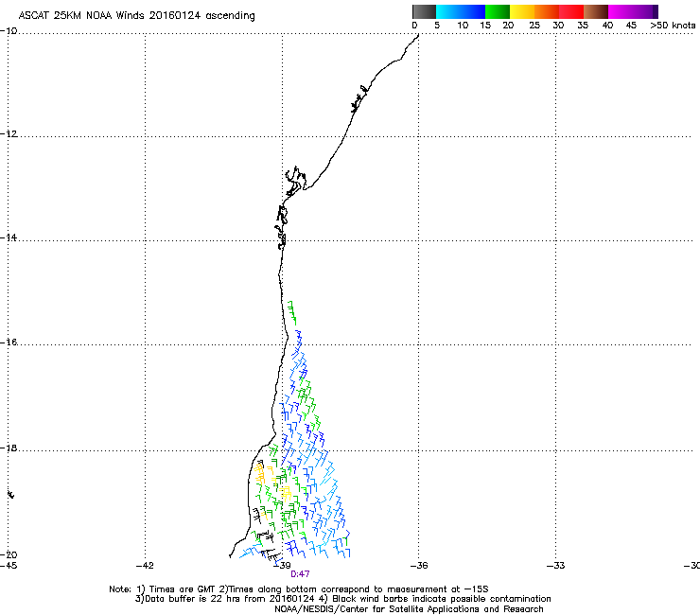
Task: Click the green 15-20 knots color band
Action: point(498,11)
